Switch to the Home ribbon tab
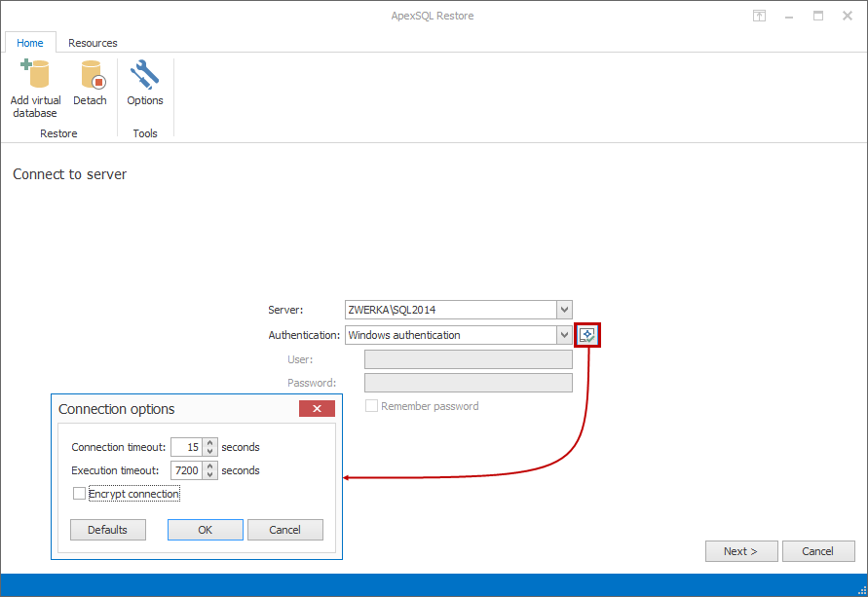The image size is (868, 597). coord(30,43)
